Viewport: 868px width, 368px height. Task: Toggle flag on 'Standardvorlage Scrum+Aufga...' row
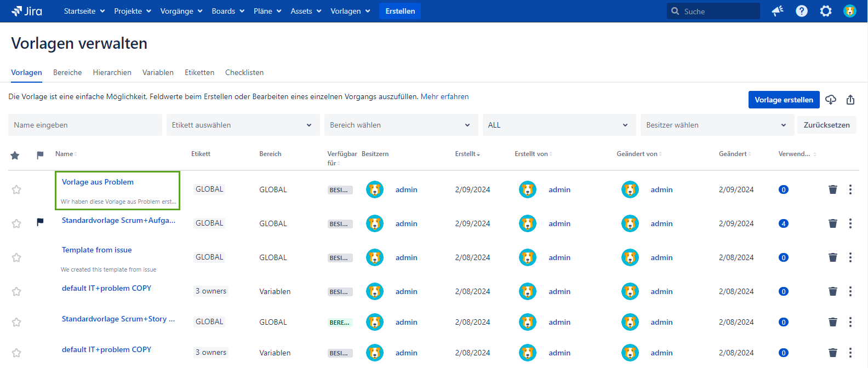[x=40, y=222]
